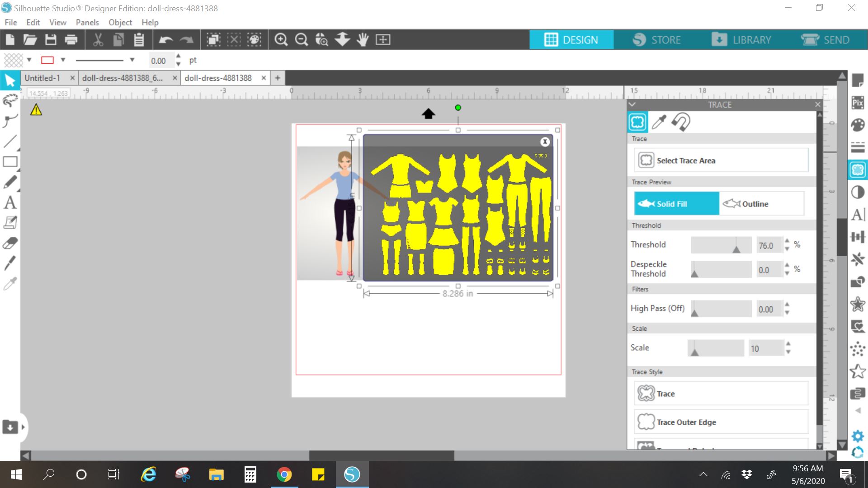Switch trace preview to Outline
Viewport: 868px width, 488px height.
point(762,204)
